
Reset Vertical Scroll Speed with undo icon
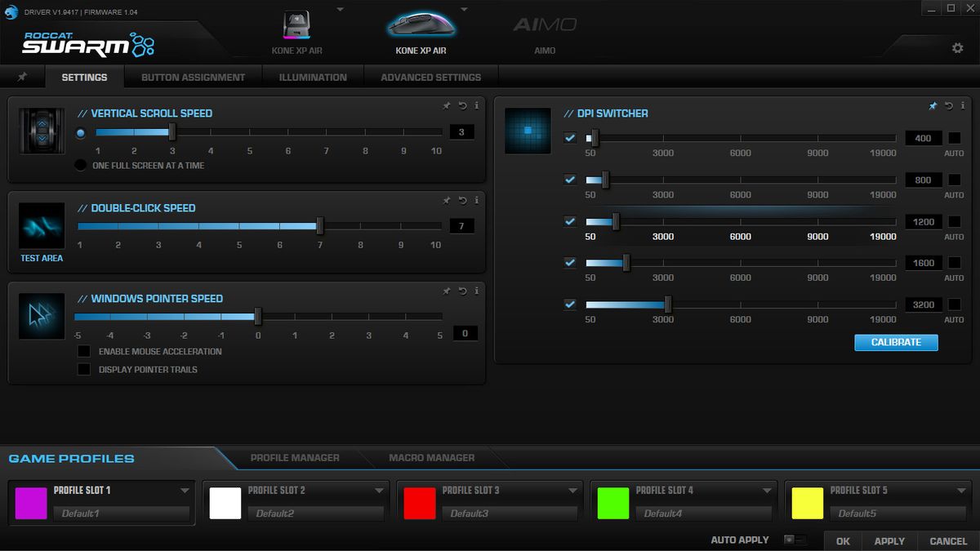click(462, 105)
